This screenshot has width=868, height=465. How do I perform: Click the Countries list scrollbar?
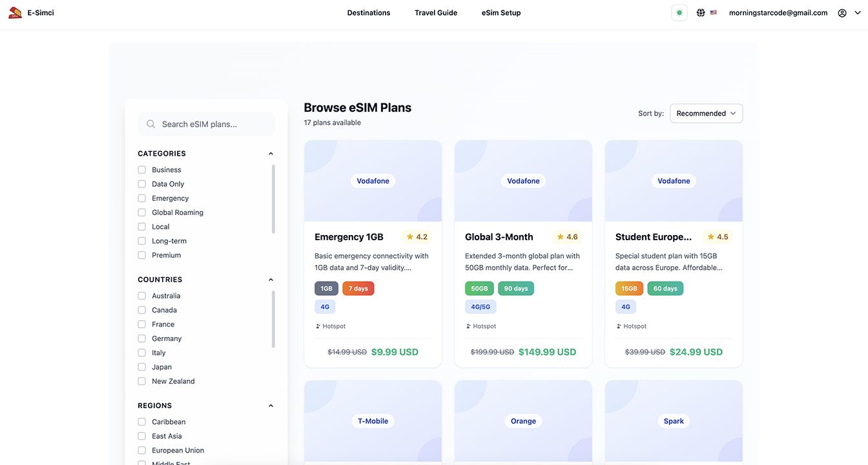click(273, 319)
